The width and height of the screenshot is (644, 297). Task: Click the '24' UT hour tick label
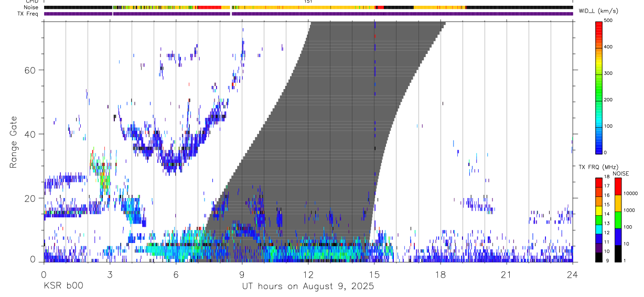(x=572, y=274)
